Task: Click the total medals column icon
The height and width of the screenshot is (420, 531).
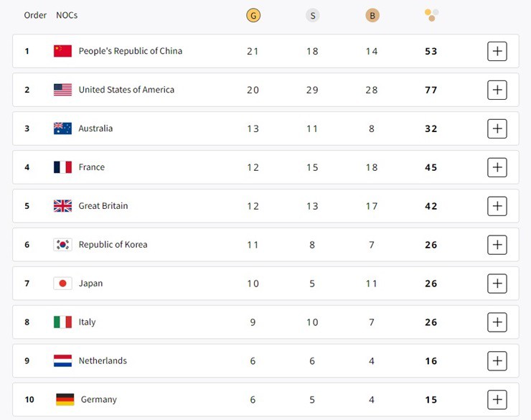Action: click(x=431, y=14)
